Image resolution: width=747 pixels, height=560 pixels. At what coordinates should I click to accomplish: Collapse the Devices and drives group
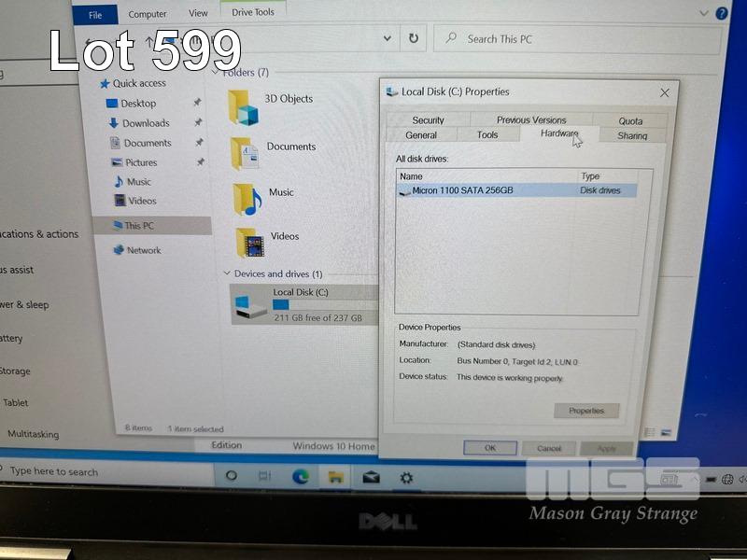(x=227, y=274)
